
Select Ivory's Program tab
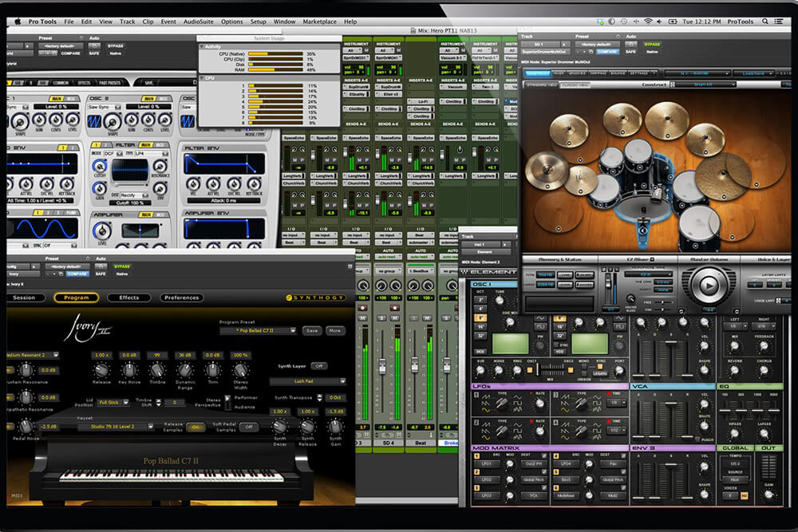point(77,298)
